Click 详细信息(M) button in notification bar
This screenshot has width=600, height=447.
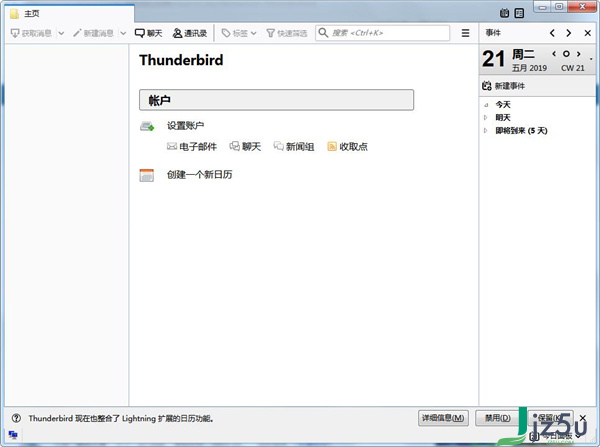tap(443, 418)
